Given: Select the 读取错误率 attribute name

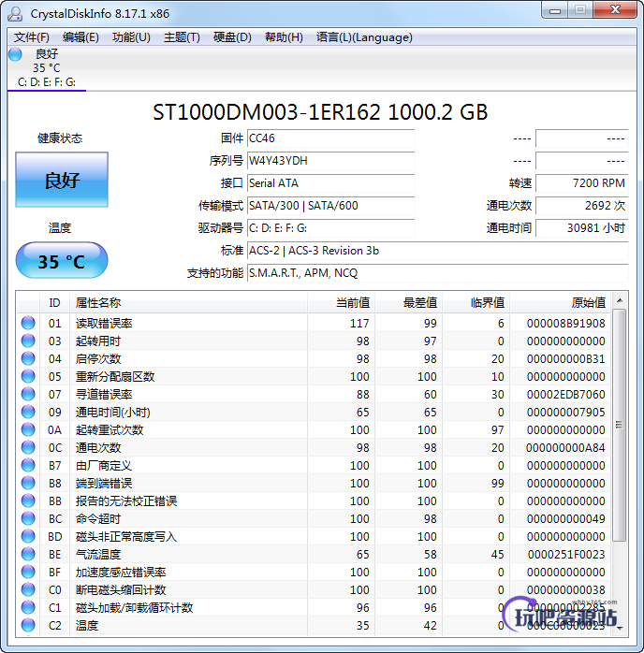Looking at the screenshot, I should [x=104, y=323].
